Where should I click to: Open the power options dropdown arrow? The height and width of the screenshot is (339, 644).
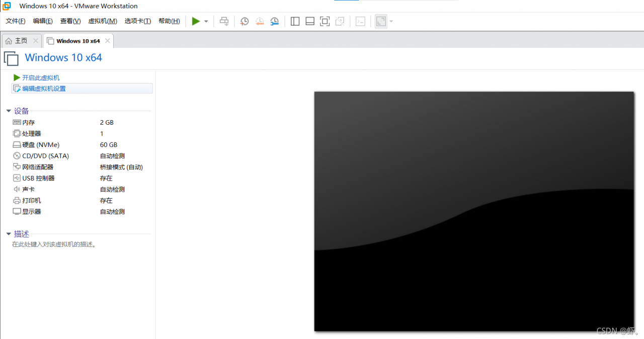coord(206,22)
